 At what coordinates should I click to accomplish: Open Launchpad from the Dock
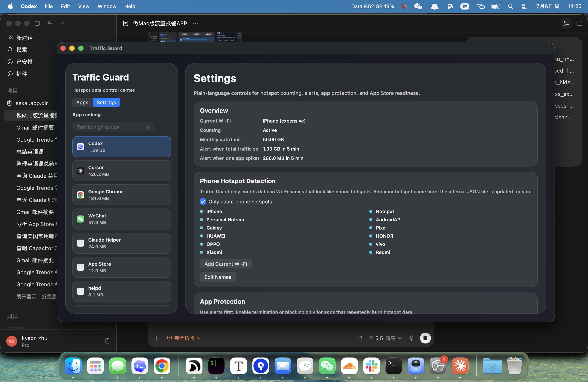click(x=95, y=366)
